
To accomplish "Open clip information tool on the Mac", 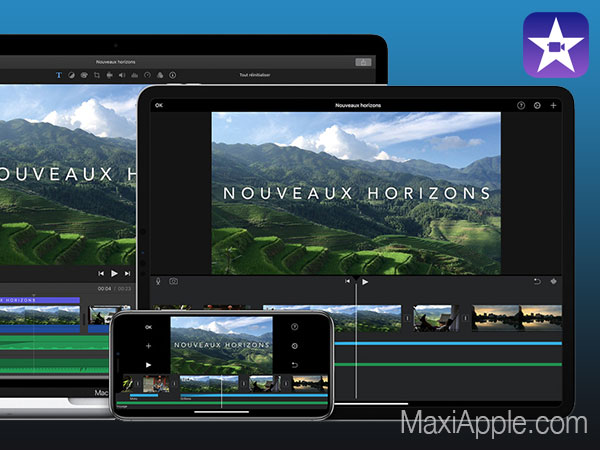I will [x=173, y=75].
